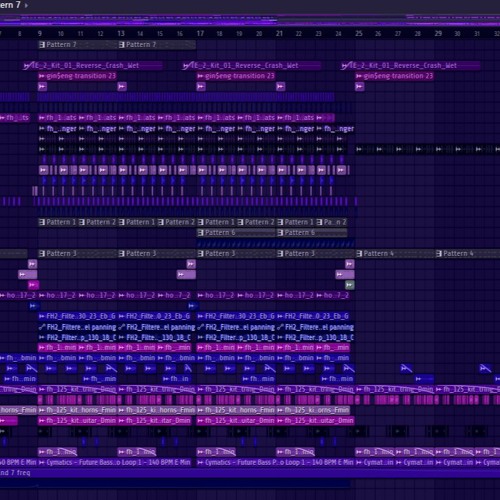Select the bright magenta small clip before bar 9

point(33,285)
